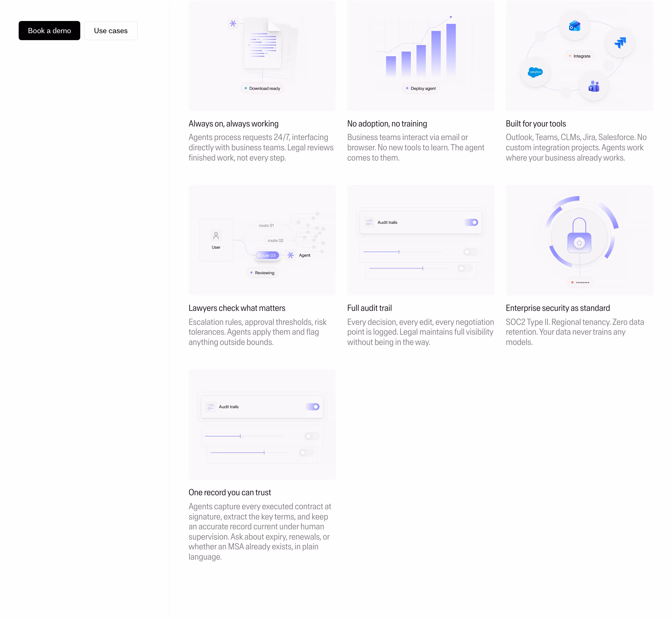The image size is (672, 618).
Task: Click the asterisk icon beside the document
Action: pos(233,23)
